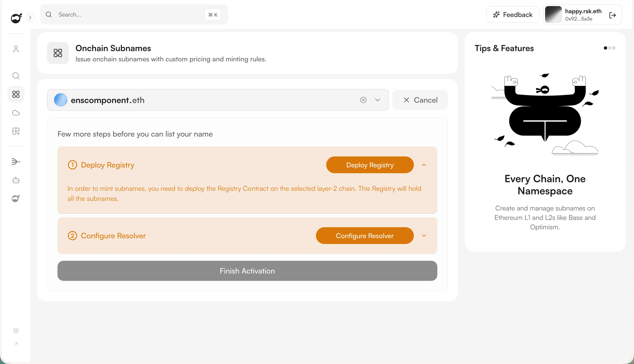Viewport: 634px width, 364px height.
Task: Collapse the Deploy Registry step chevron
Action: pyautogui.click(x=424, y=165)
